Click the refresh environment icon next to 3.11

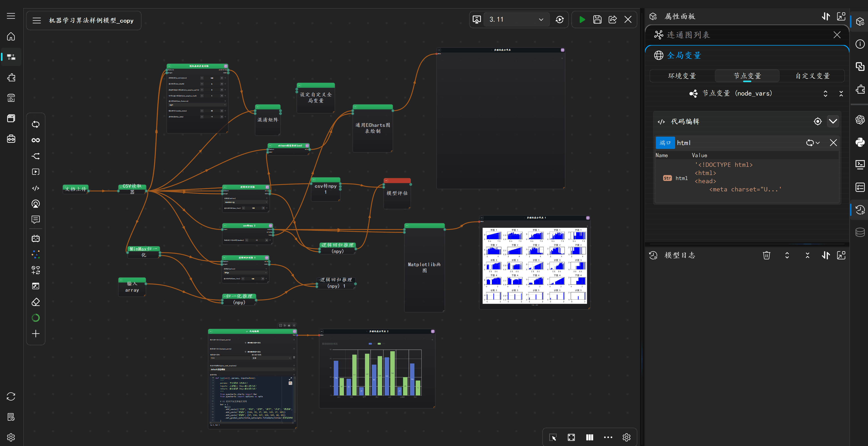[x=560, y=20]
